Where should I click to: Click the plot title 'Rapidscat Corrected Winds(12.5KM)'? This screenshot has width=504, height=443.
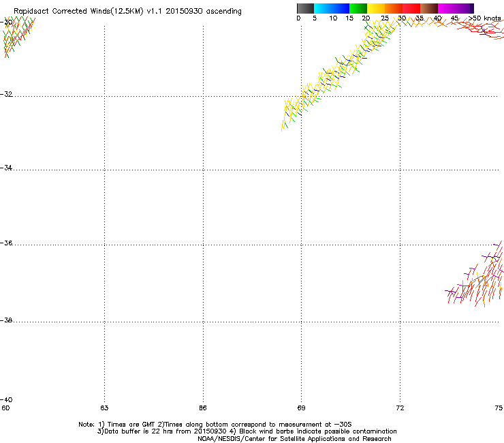(x=78, y=12)
